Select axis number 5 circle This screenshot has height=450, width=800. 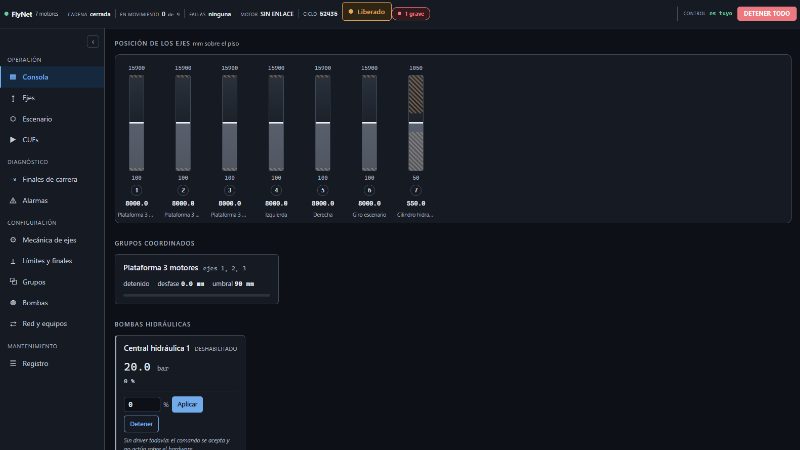click(x=322, y=190)
